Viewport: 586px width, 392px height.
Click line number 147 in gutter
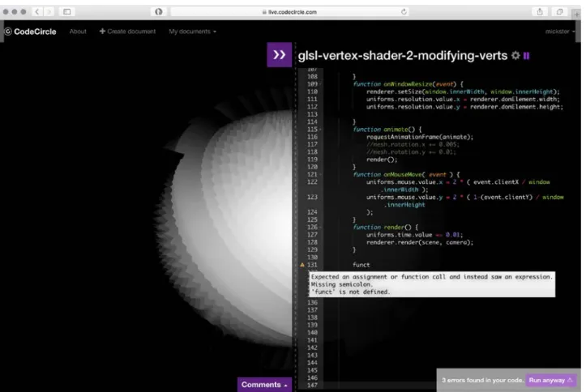[x=312, y=386]
